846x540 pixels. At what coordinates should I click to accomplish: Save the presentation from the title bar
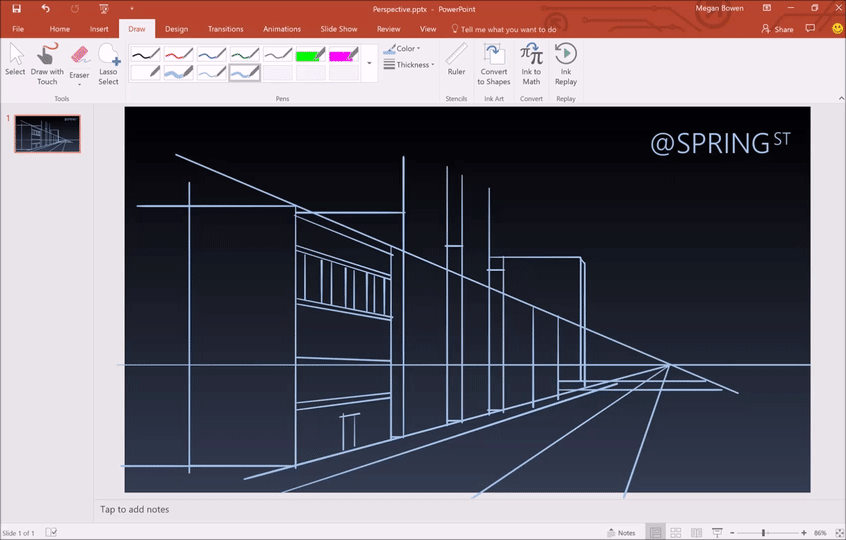click(x=17, y=8)
